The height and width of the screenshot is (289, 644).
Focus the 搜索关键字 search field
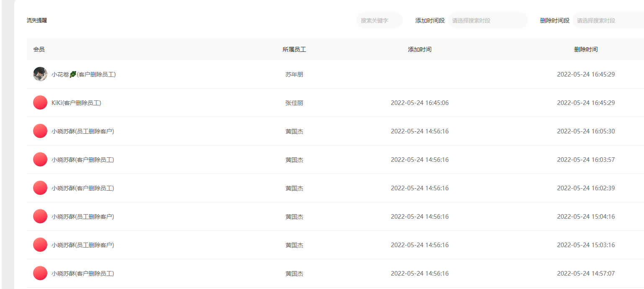coord(379,20)
